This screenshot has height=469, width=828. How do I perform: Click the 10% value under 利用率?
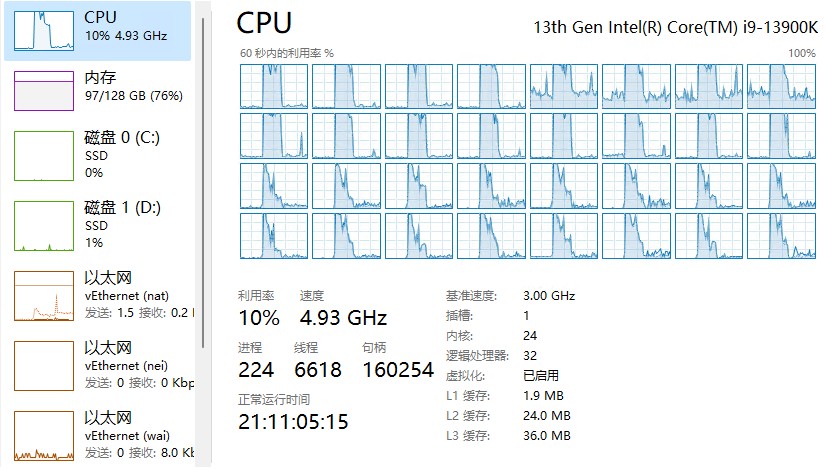coord(259,319)
